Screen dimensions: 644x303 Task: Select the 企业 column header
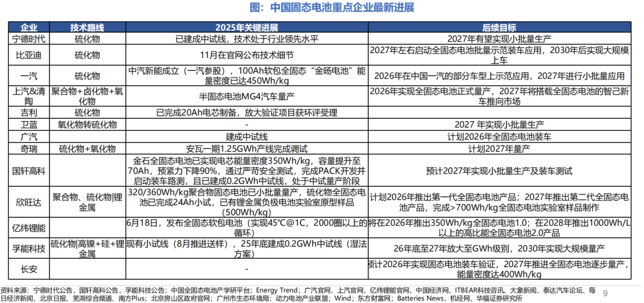click(x=29, y=27)
